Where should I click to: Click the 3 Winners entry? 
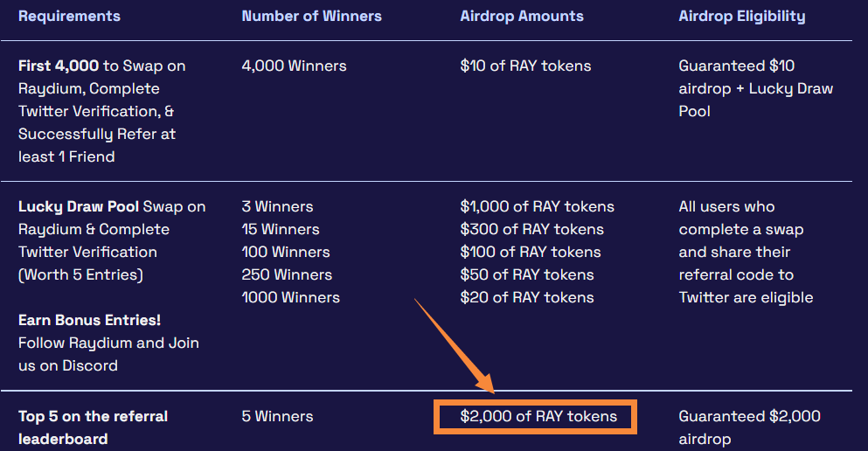coord(277,207)
